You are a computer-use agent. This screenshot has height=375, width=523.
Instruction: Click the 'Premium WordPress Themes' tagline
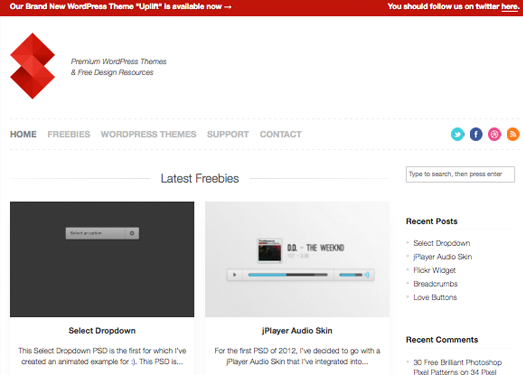click(118, 67)
